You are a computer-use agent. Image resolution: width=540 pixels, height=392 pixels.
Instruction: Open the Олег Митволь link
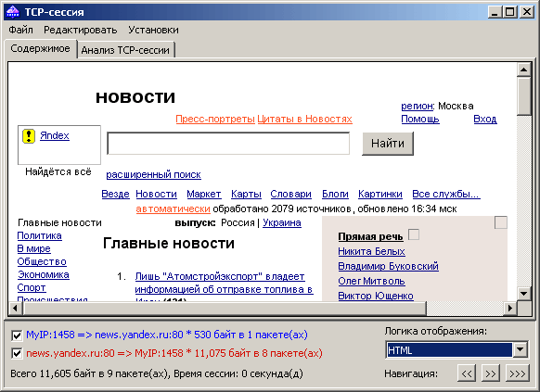(x=371, y=281)
